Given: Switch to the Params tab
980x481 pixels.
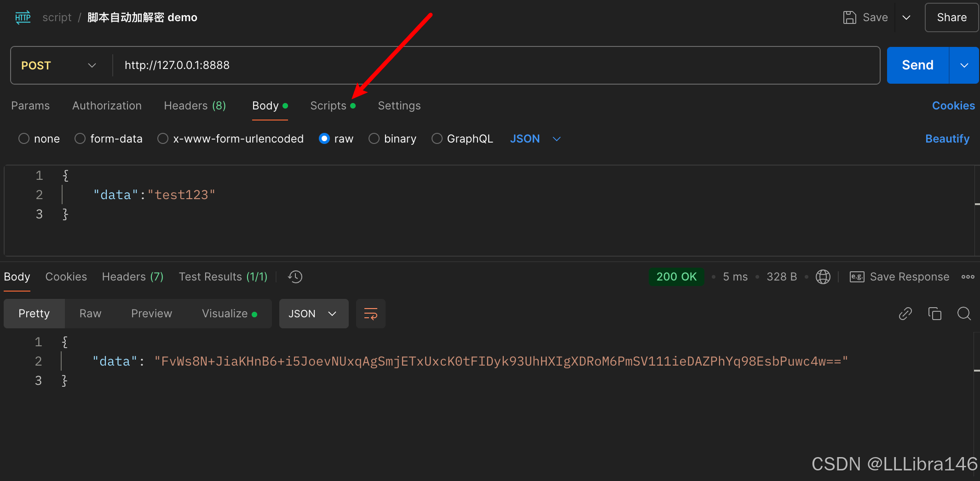Looking at the screenshot, I should [30, 106].
